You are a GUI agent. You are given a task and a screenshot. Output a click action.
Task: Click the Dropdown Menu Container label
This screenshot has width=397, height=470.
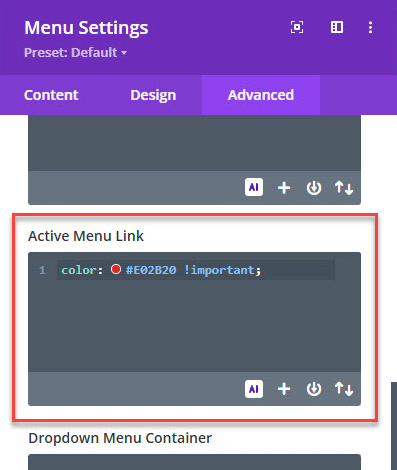click(x=120, y=438)
